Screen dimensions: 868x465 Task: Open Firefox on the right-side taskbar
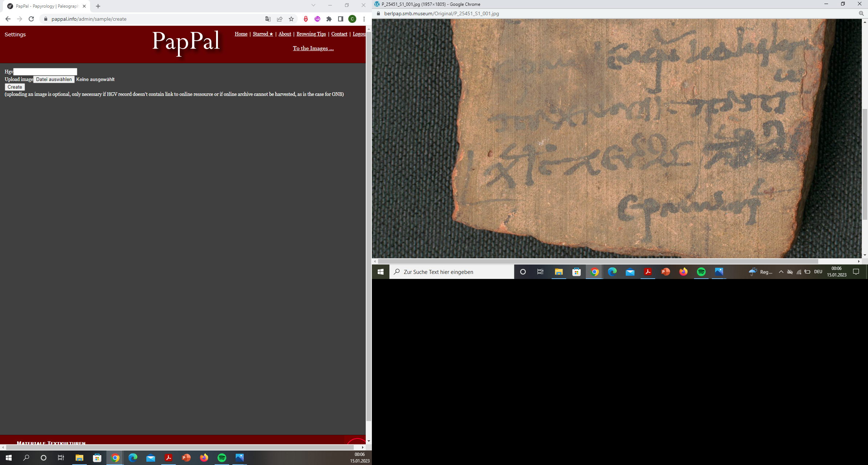click(x=684, y=272)
